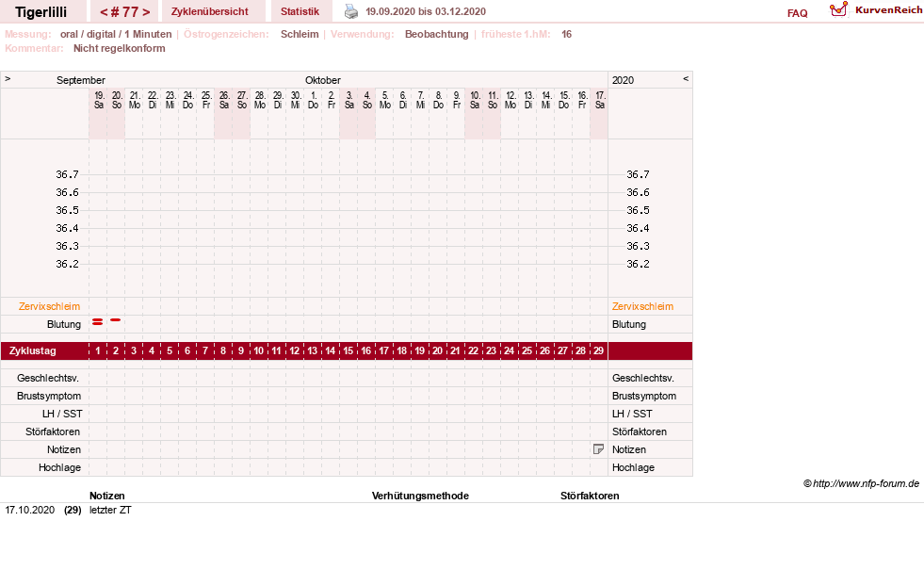Screen dimensions: 924x570
Task: Click the left 36.5 temperature label
Action: [67, 210]
